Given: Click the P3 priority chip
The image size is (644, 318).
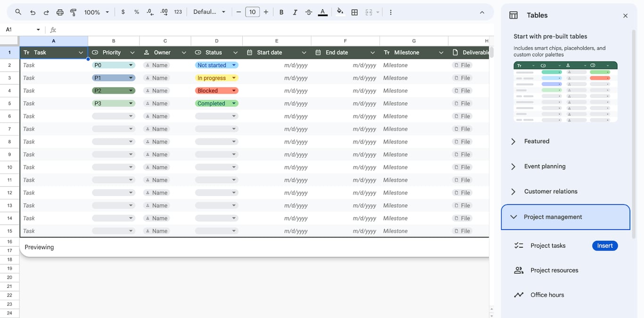Looking at the screenshot, I should 114,104.
